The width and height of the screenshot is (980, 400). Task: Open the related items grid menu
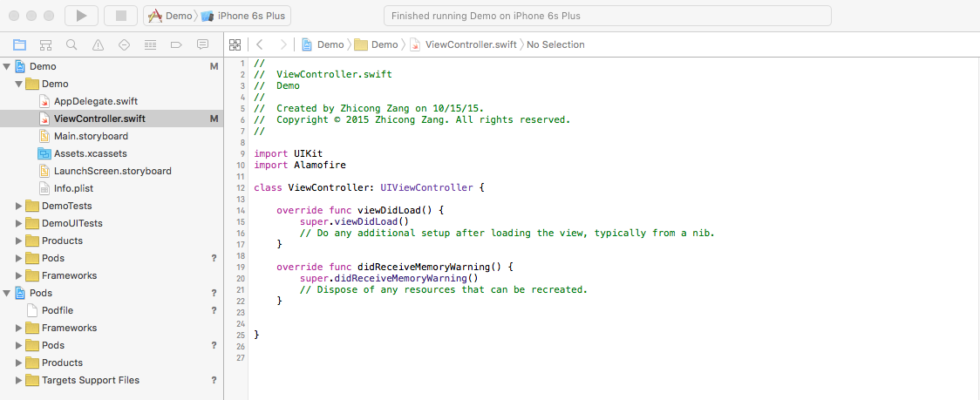tap(235, 44)
